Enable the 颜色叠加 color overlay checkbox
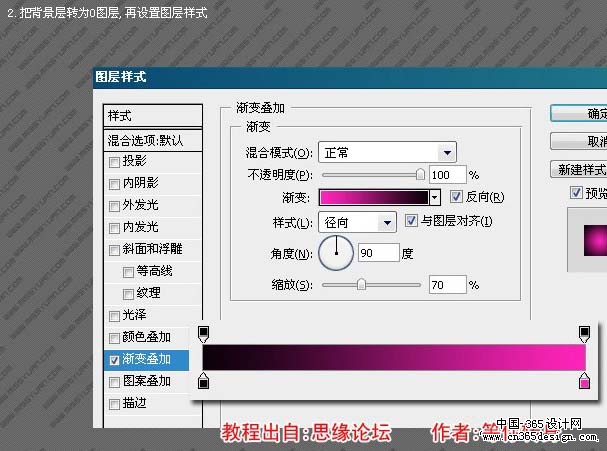 click(114, 339)
